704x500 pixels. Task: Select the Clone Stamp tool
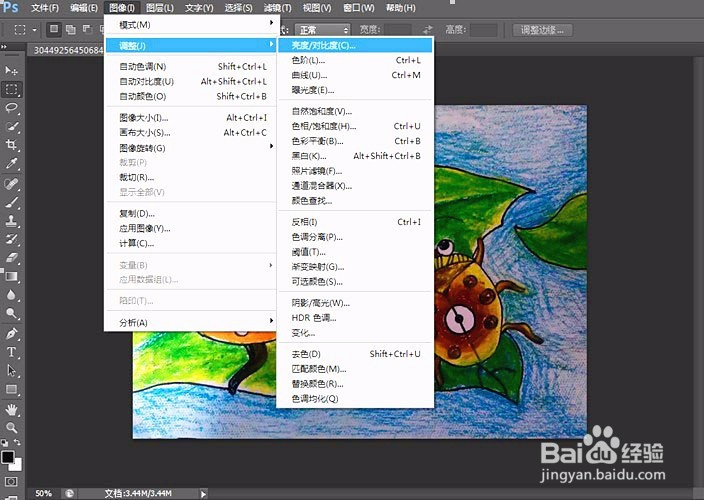click(x=11, y=220)
